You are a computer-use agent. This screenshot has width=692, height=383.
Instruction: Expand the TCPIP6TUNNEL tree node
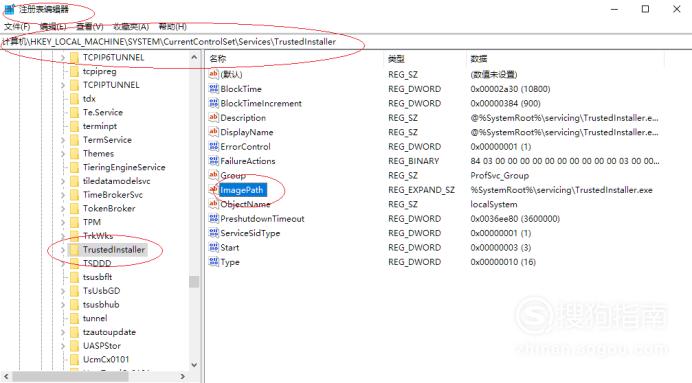click(x=62, y=57)
